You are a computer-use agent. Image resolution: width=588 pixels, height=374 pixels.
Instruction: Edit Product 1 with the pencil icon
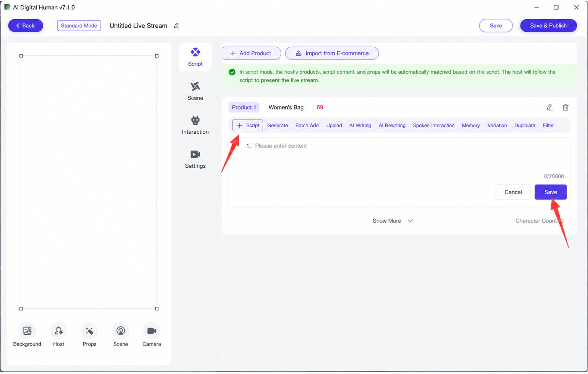(549, 108)
